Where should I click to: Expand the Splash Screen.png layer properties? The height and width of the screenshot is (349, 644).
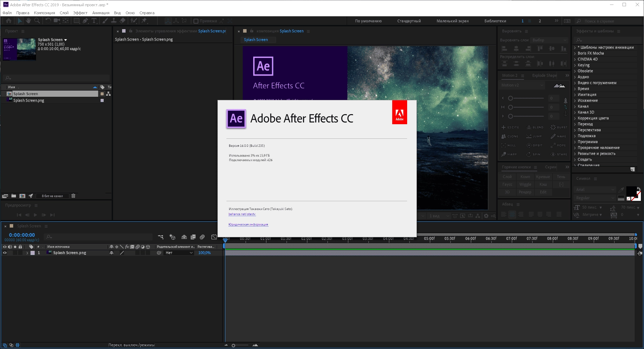tap(27, 253)
